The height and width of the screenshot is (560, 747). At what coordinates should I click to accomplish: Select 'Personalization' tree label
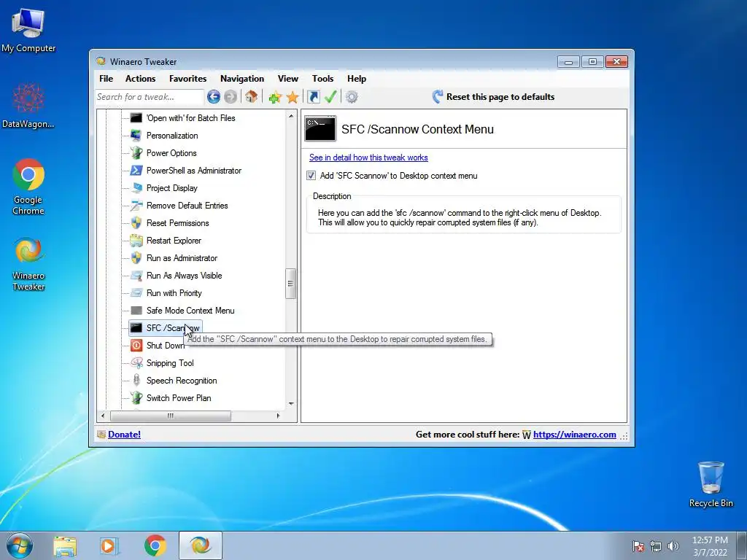172,135
